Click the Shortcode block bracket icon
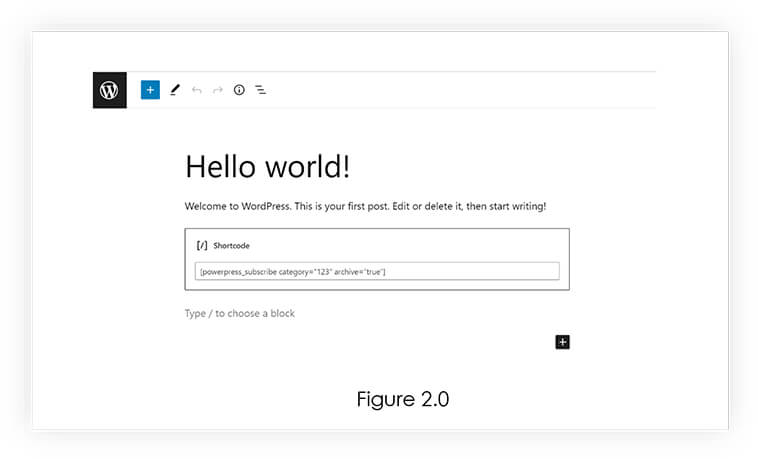 (202, 246)
